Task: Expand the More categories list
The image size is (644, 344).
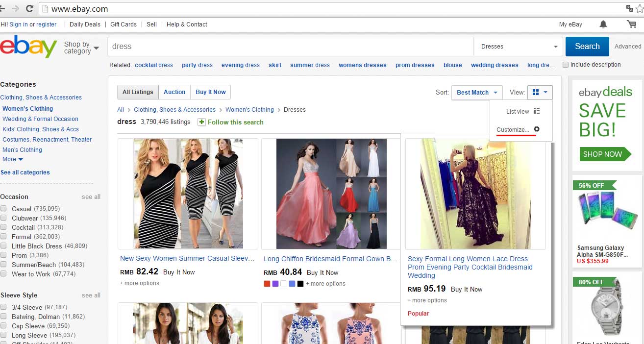Action: 13,159
